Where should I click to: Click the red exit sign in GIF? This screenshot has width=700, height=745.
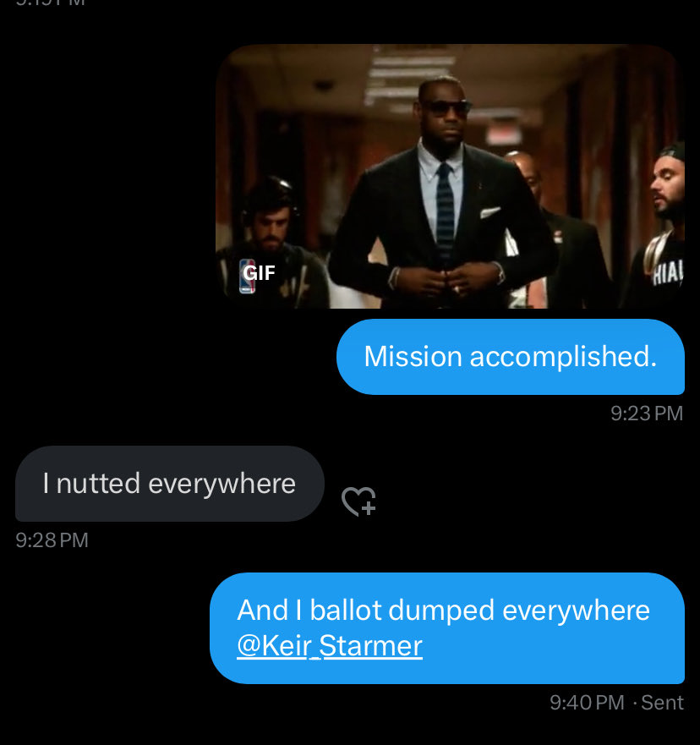click(503, 136)
